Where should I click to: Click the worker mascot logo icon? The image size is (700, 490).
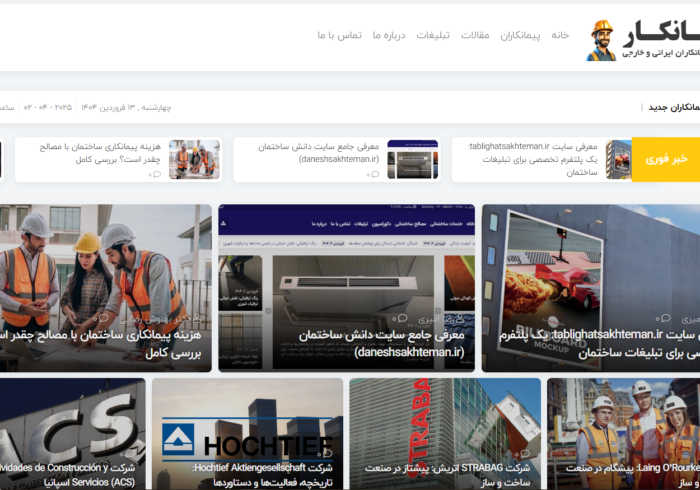(601, 40)
